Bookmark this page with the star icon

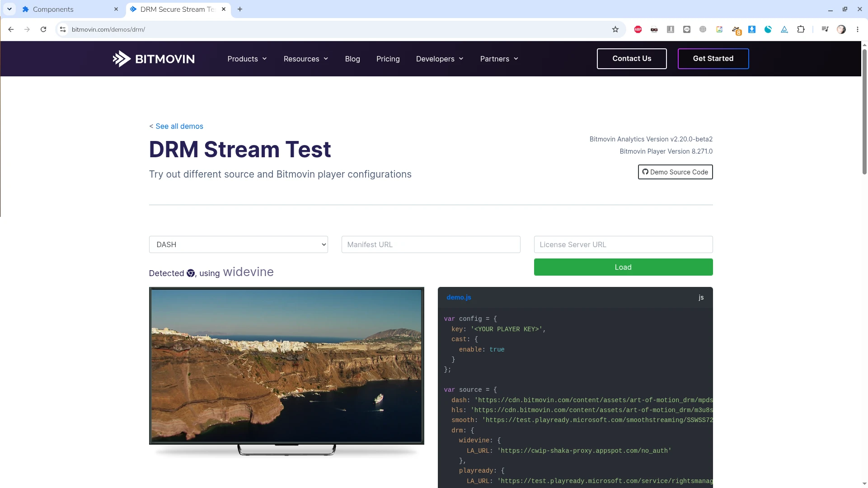pos(615,29)
